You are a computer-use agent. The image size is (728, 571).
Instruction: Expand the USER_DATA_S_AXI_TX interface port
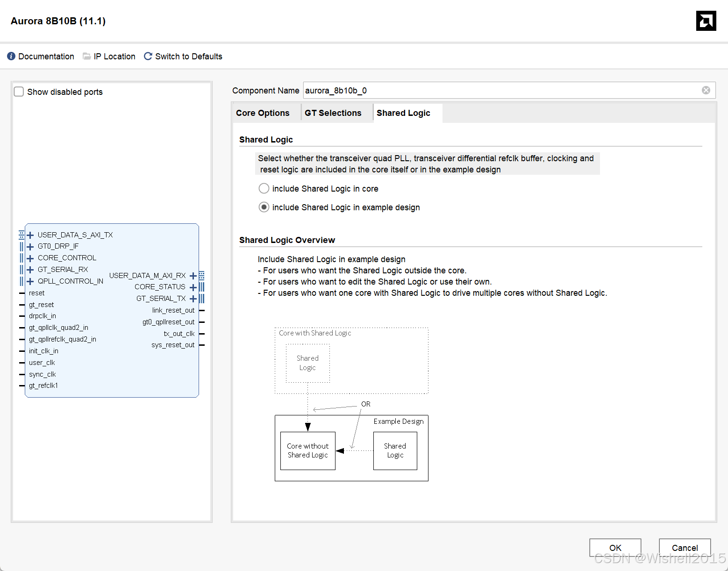coord(30,235)
